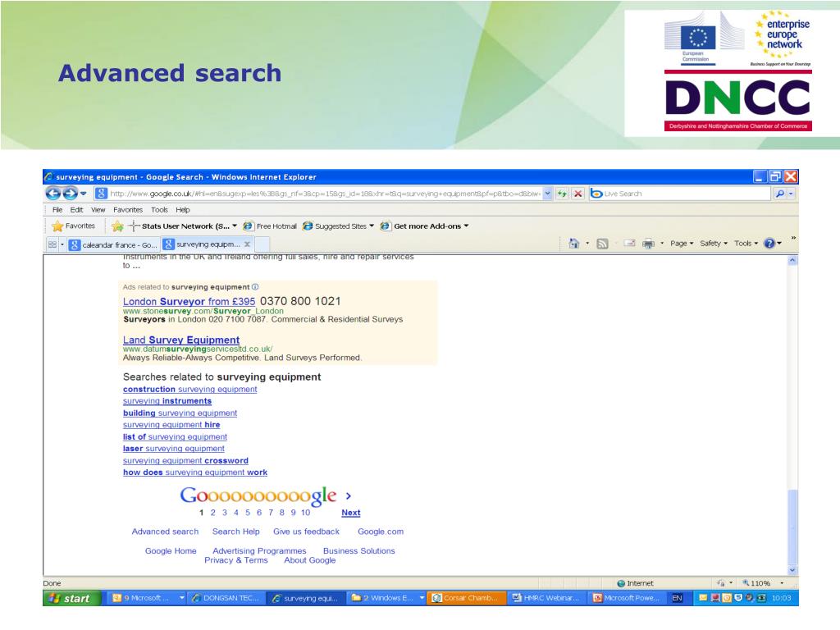The height and width of the screenshot is (630, 840).
Task: Open the View menu
Action: [x=98, y=210]
